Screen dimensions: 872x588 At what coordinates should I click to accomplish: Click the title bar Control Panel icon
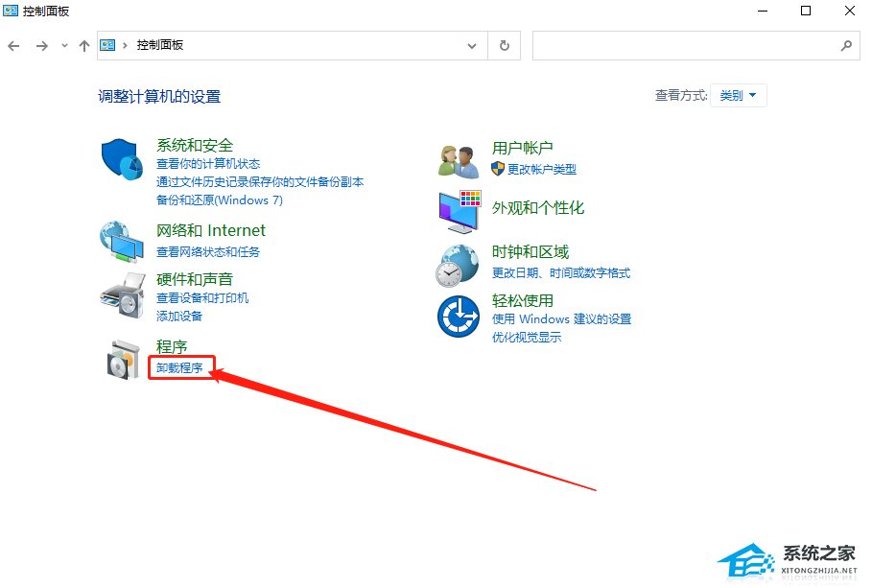pos(11,11)
